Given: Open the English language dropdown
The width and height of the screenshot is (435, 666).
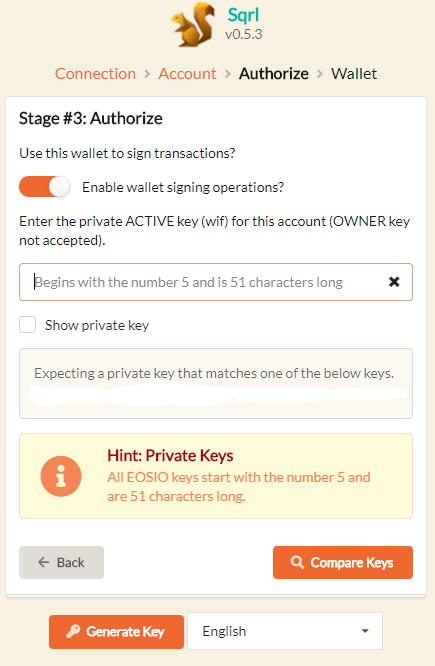Looking at the screenshot, I should click(x=285, y=631).
